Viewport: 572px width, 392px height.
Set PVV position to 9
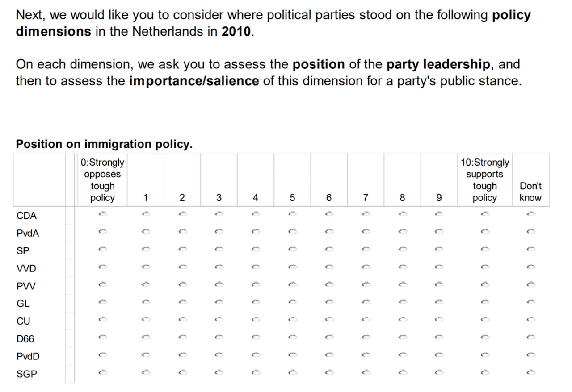pos(438,284)
